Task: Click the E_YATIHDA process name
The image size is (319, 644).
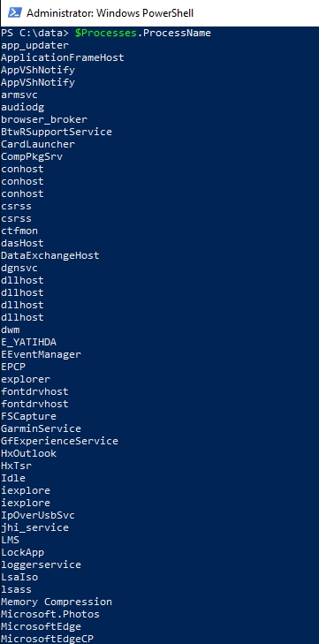Action: (29, 342)
